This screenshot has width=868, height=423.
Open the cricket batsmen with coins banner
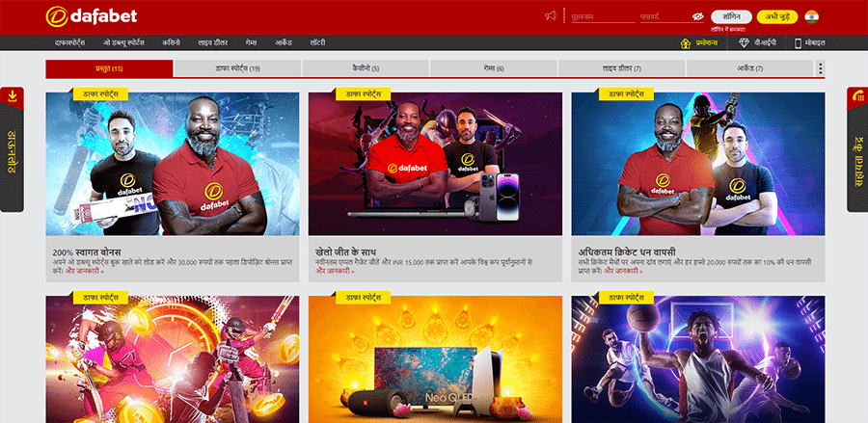(173, 359)
